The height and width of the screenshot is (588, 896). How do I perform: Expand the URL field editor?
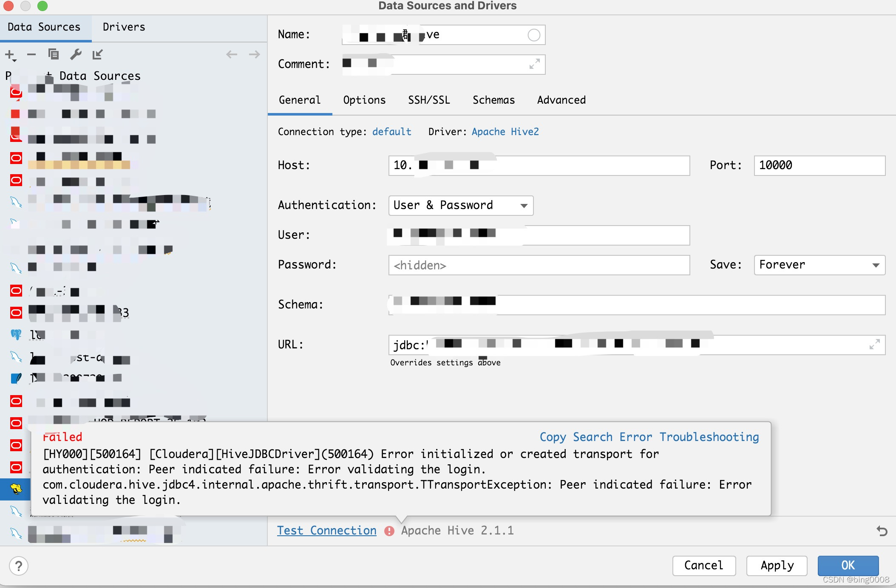click(874, 345)
